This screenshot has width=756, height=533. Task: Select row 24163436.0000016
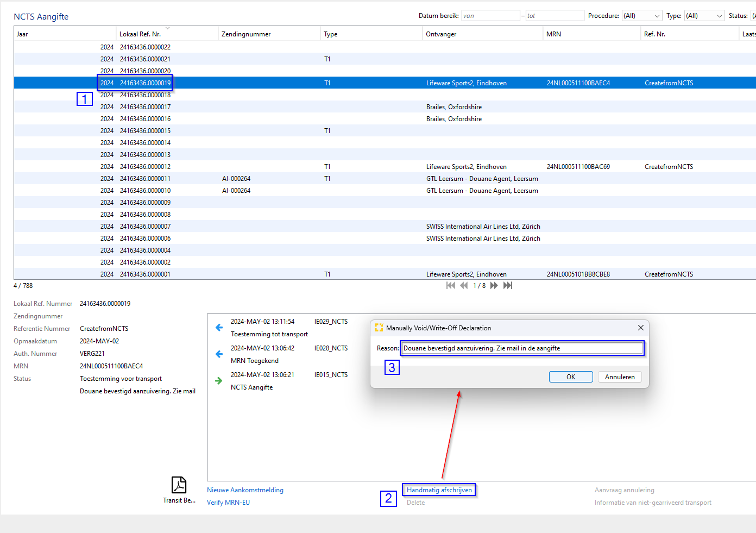(385, 119)
